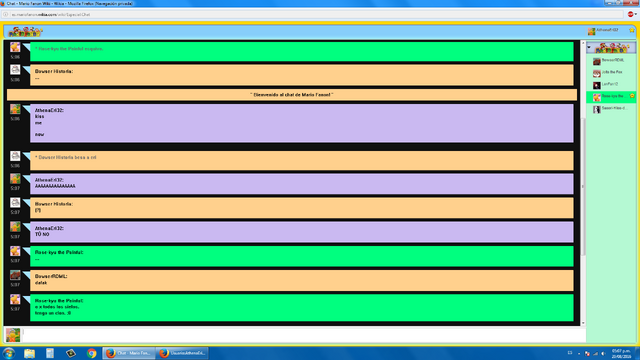Launch Google Chrome from the taskbar
640x360 pixels.
pos(91,353)
